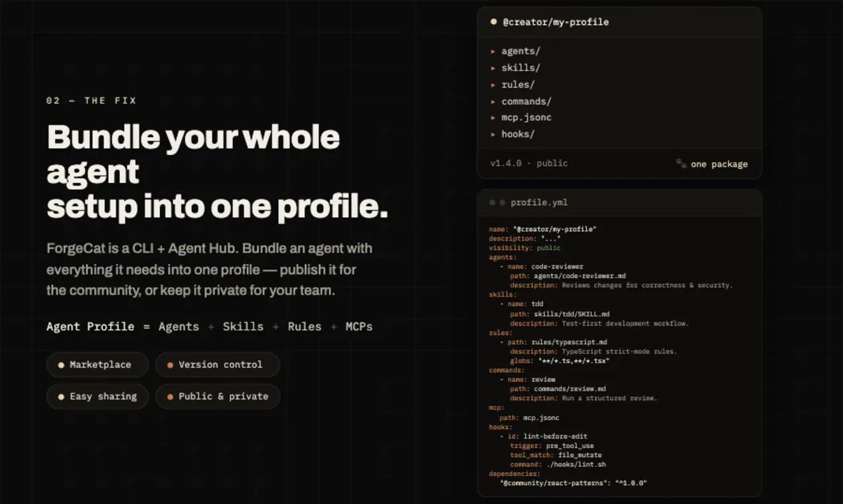The image size is (843, 504).
Task: Click the "path: skills/tdd/SKILL.md" line
Action: point(560,314)
